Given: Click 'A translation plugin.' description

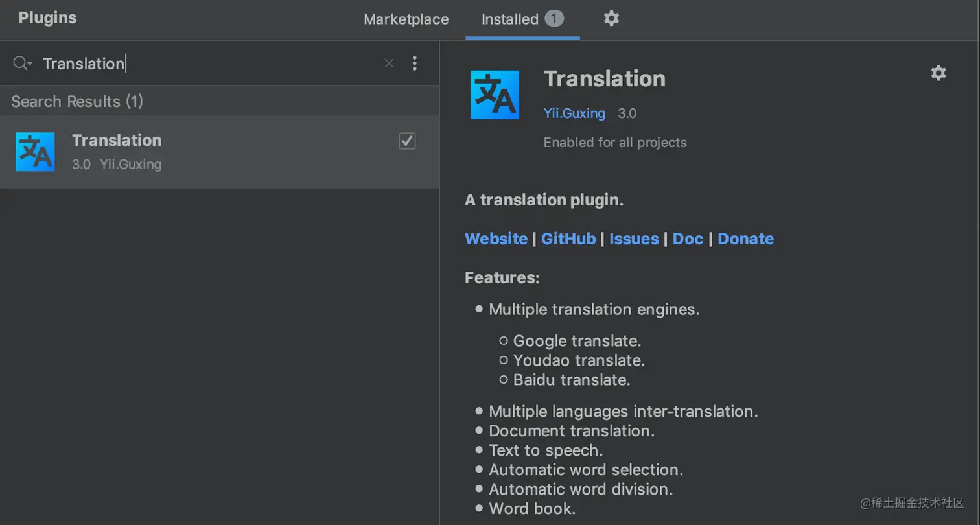Looking at the screenshot, I should tap(544, 200).
